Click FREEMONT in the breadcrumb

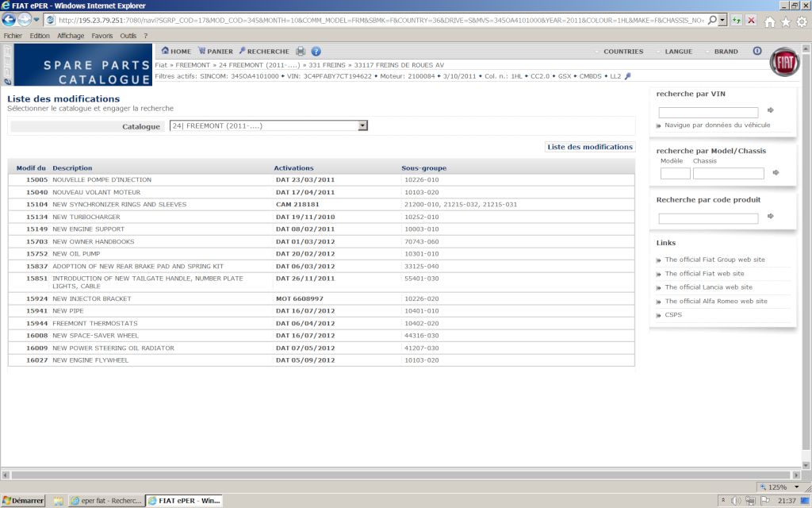tap(193, 65)
